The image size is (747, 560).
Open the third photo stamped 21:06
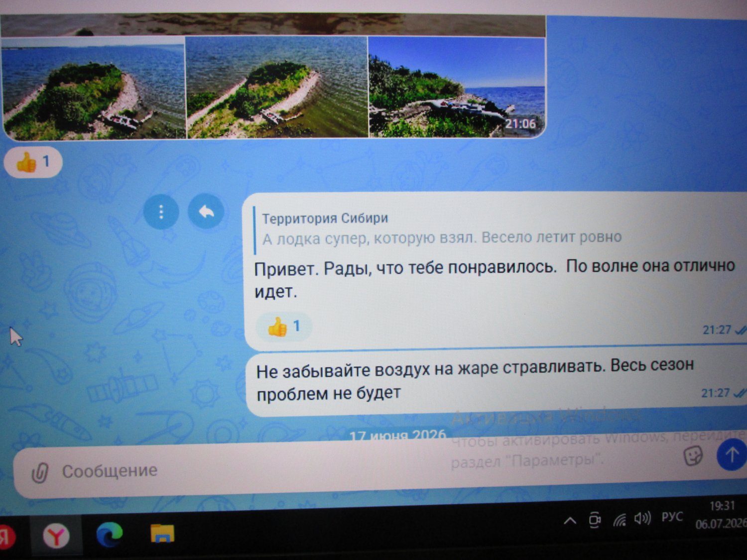tap(457, 87)
